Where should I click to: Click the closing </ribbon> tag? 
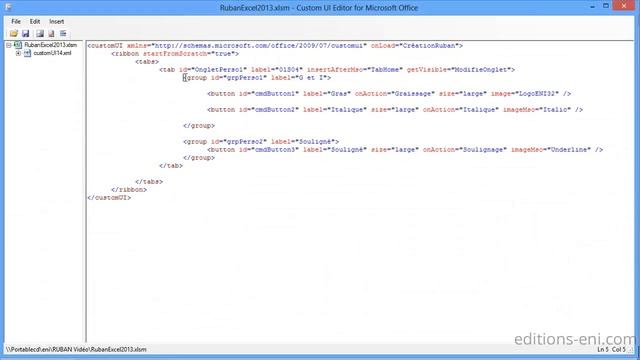click(x=129, y=190)
